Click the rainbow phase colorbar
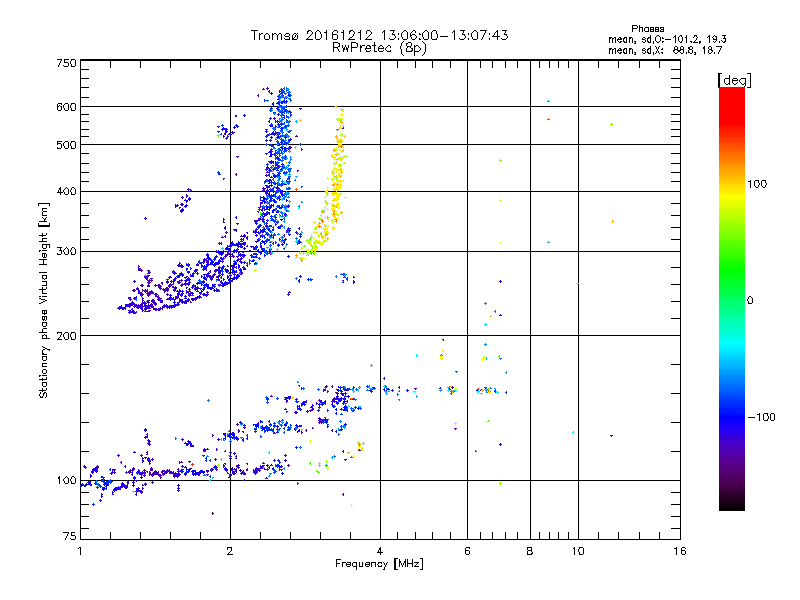 pyautogui.click(x=732, y=298)
